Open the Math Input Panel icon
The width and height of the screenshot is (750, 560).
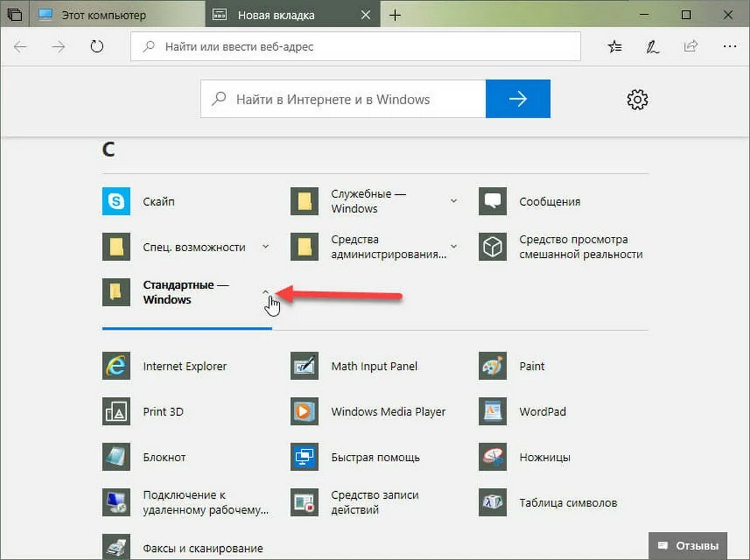305,366
